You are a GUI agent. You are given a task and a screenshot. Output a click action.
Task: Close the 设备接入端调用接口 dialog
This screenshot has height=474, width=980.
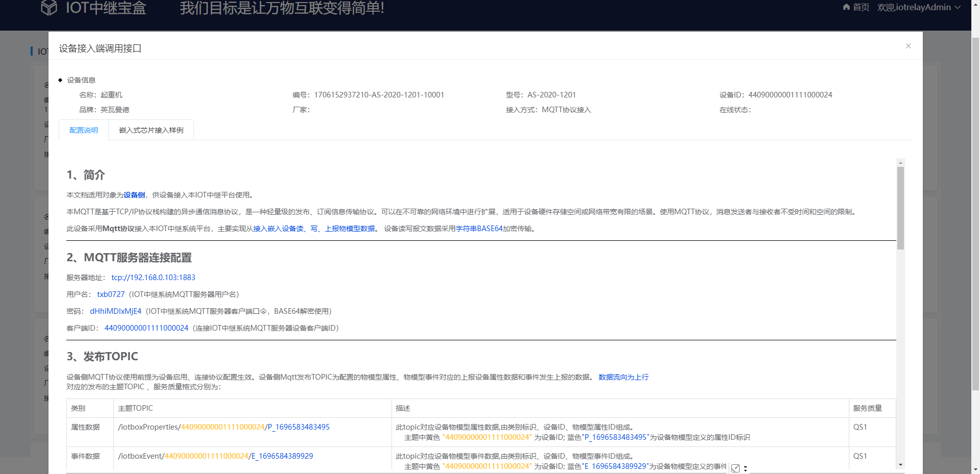click(909, 46)
